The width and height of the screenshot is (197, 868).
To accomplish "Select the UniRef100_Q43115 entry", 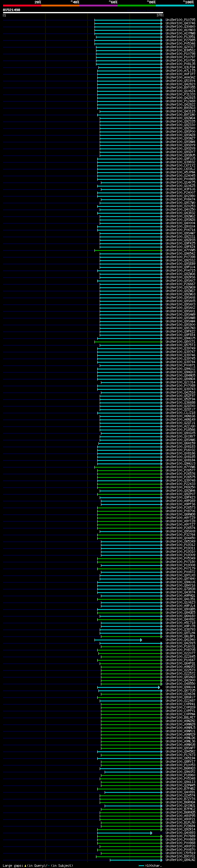I will (x=180, y=111).
